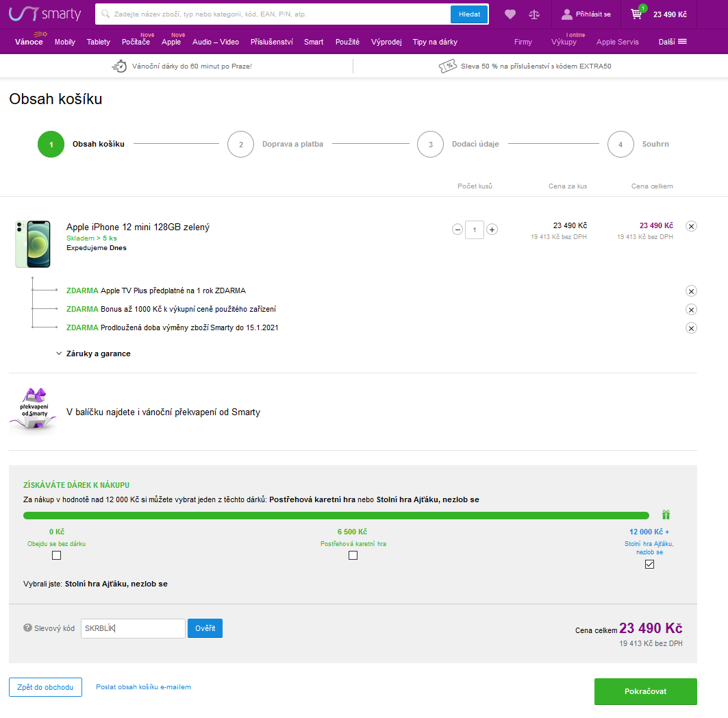Go to step 4 'Souhrn'
Viewport: 728px width, 718px height.
click(638, 144)
